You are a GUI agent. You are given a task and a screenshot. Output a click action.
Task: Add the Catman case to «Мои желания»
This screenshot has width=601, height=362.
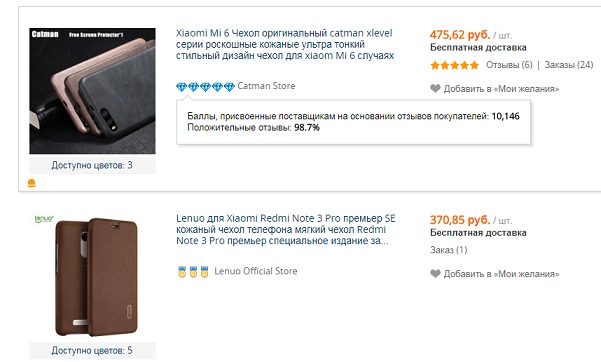point(501,89)
